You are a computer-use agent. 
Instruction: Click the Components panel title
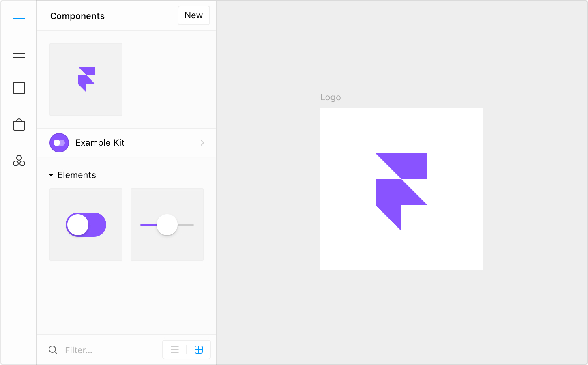pyautogui.click(x=77, y=16)
